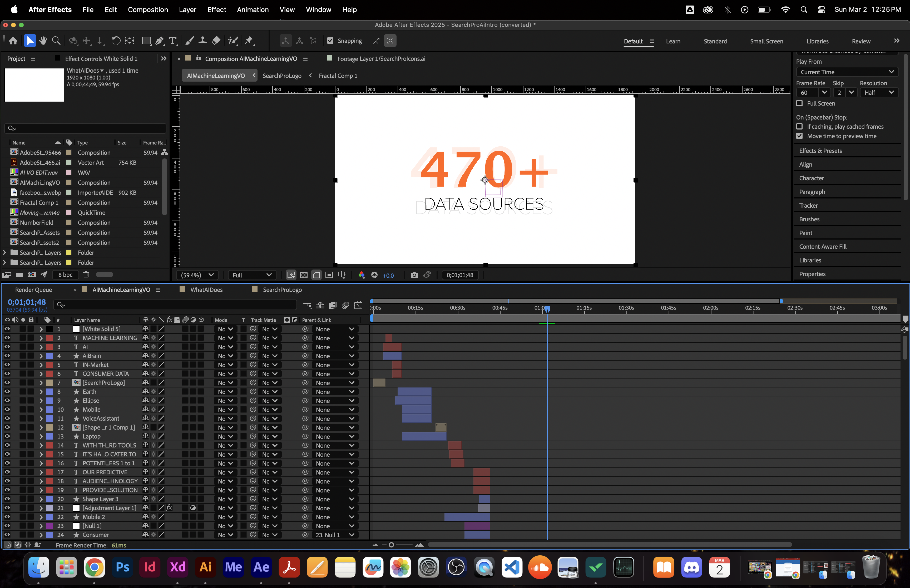Select the Hand tool

pos(43,41)
